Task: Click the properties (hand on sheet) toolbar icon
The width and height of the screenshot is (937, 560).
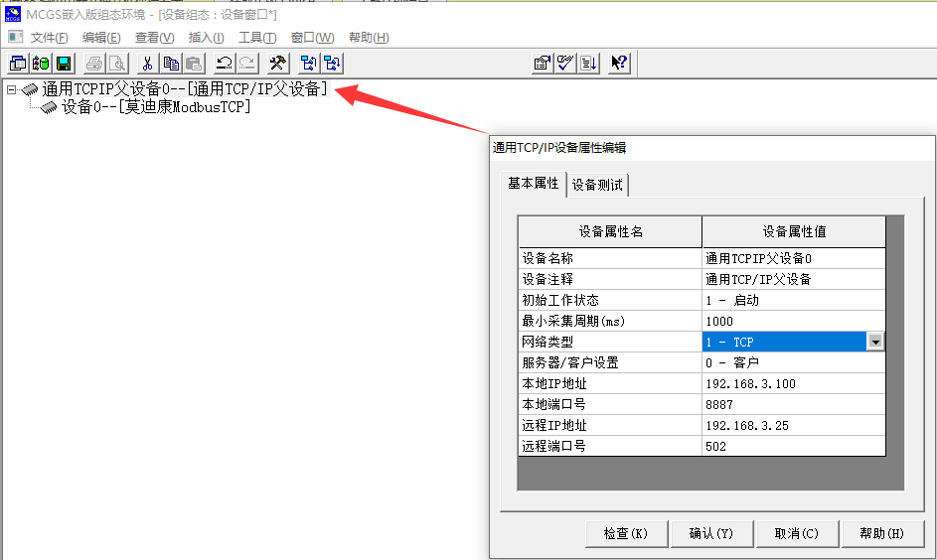Action: [542, 64]
